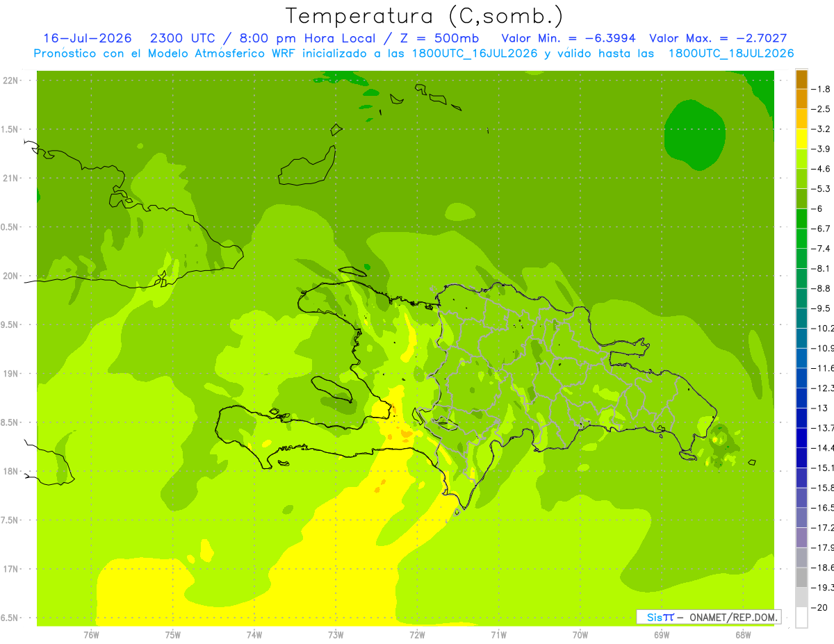Click the "21N" latitude axis label
The image size is (834, 644).
click(10, 179)
